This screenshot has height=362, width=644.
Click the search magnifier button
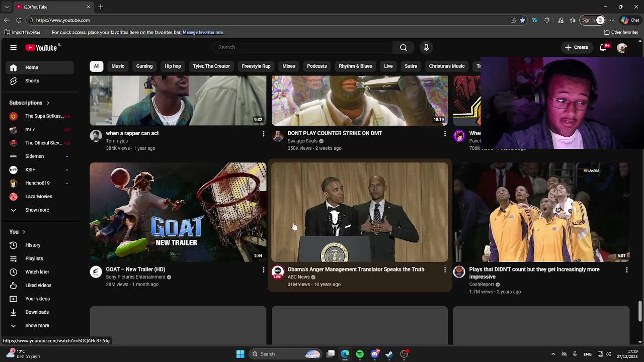[404, 47]
